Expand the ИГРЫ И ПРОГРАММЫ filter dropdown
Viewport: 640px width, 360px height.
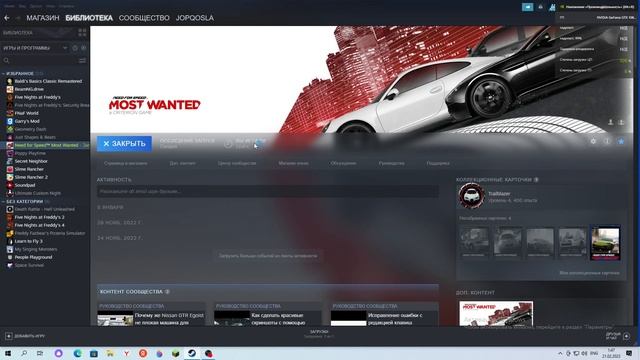click(35, 48)
